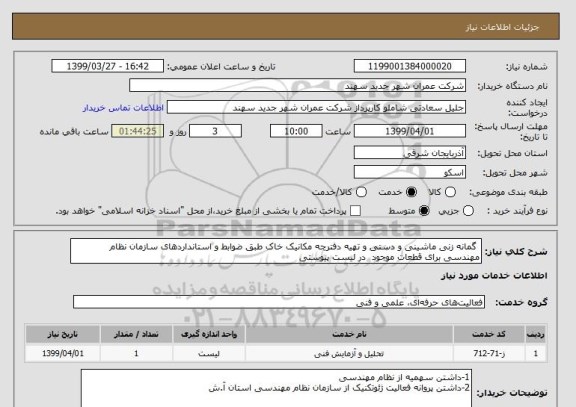Click the row number cell 1

coord(536,354)
